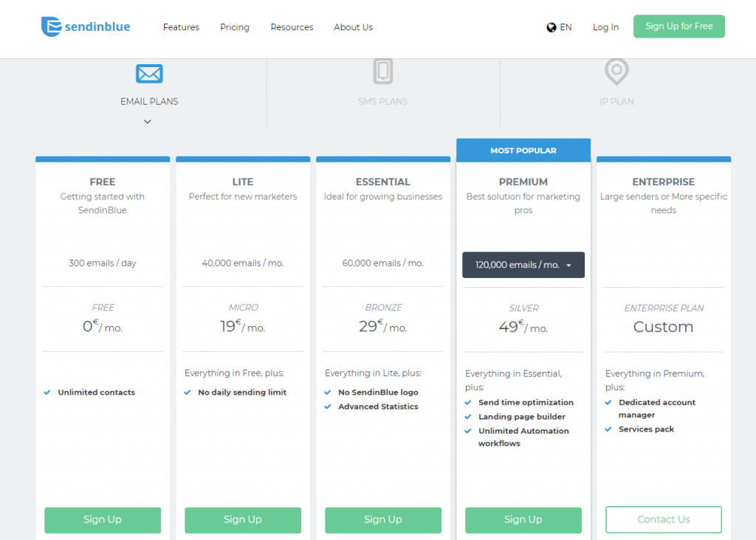Screen dimensions: 756x540
Task: Sign up for the Essential plan
Action: [383, 520]
